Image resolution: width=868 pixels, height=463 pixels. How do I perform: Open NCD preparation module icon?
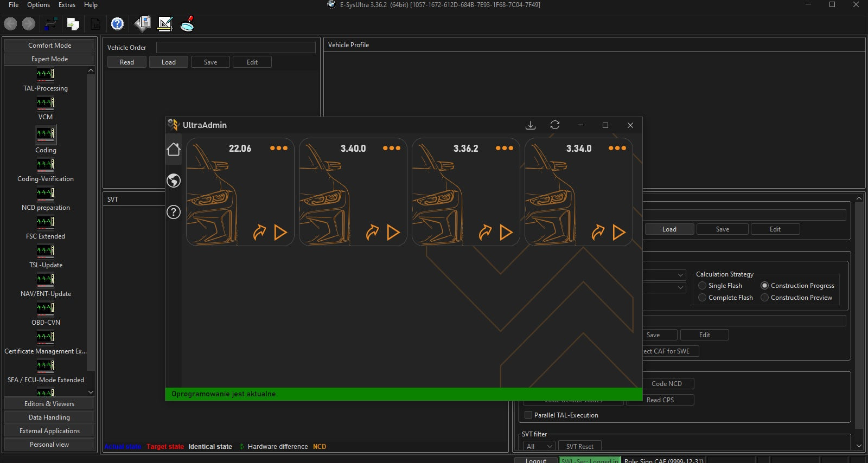coord(46,193)
